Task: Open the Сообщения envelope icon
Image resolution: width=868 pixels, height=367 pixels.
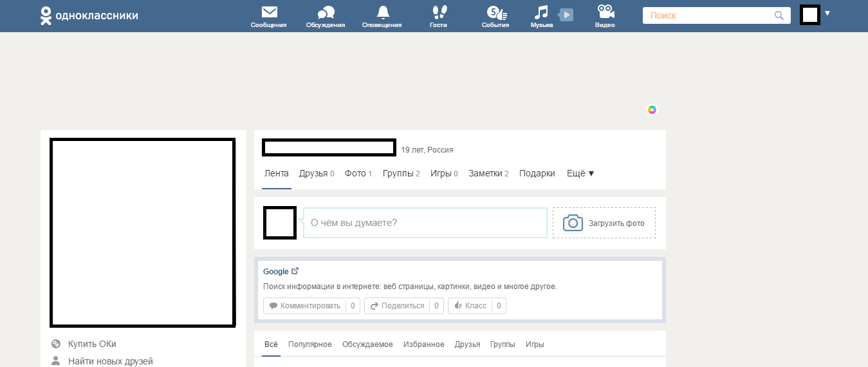Action: point(269,12)
